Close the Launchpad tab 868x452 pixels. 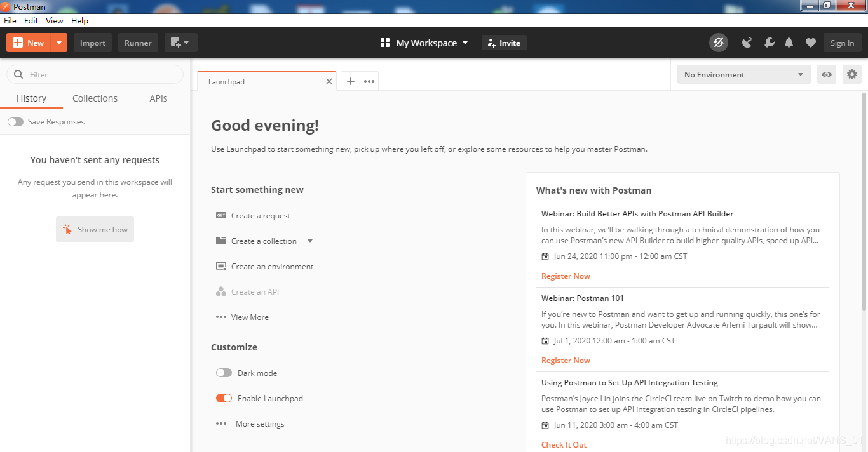coord(329,81)
